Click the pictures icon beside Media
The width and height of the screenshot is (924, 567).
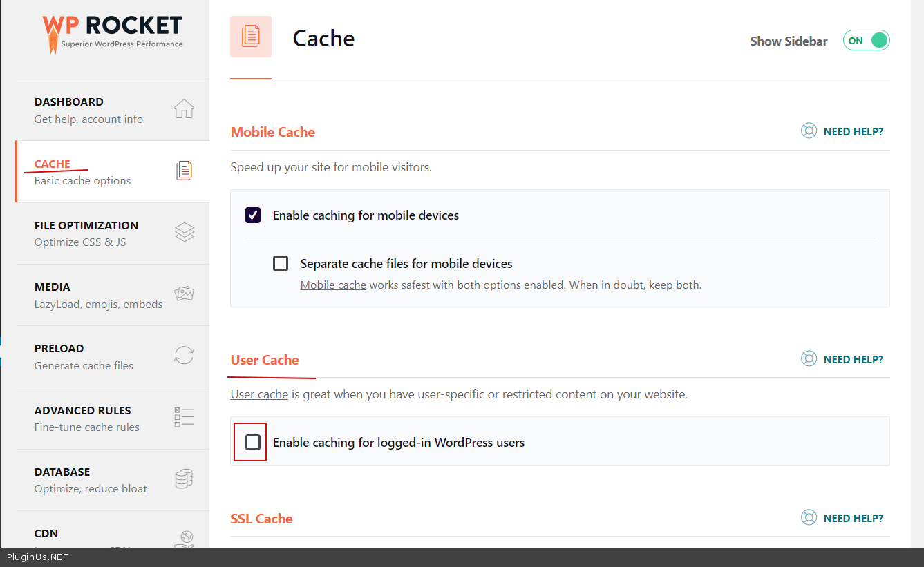[184, 294]
